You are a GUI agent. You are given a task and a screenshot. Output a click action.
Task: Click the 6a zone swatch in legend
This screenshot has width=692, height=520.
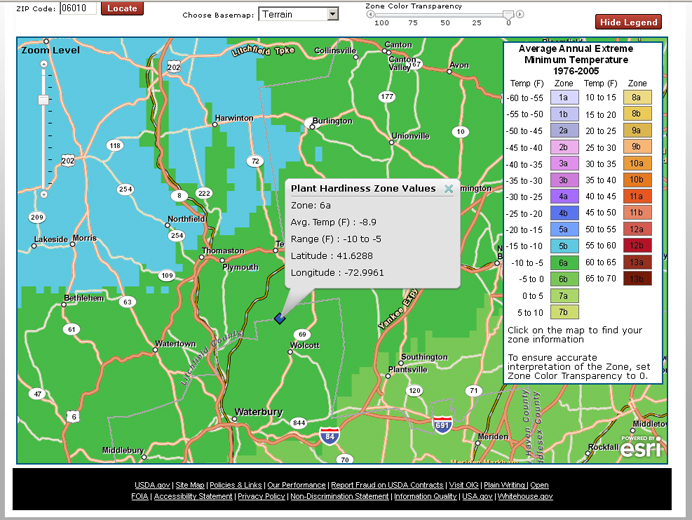563,263
